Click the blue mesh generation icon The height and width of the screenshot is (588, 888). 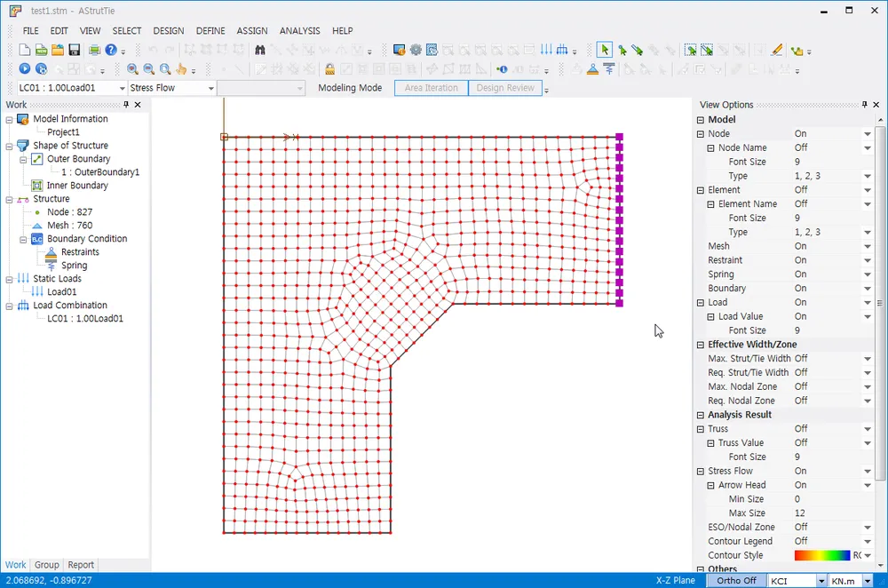click(432, 51)
